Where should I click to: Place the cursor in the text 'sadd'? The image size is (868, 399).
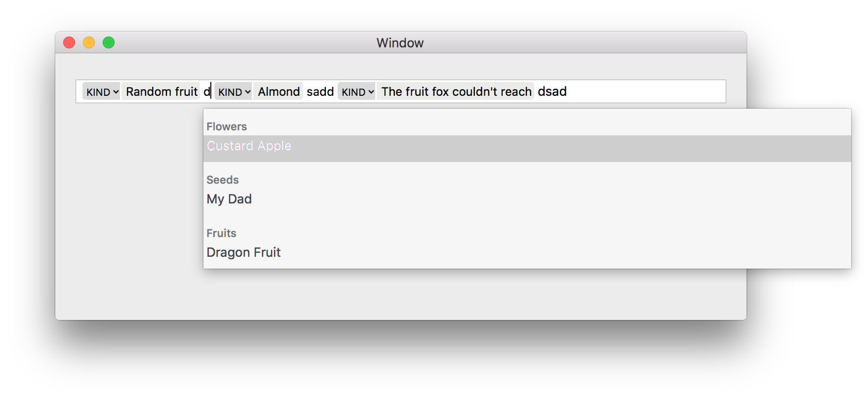point(320,91)
